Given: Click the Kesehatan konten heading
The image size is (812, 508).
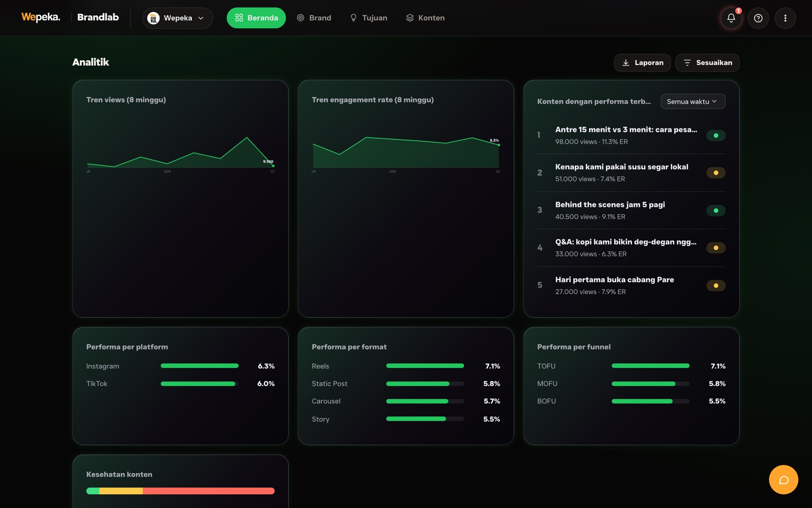Looking at the screenshot, I should (x=119, y=474).
